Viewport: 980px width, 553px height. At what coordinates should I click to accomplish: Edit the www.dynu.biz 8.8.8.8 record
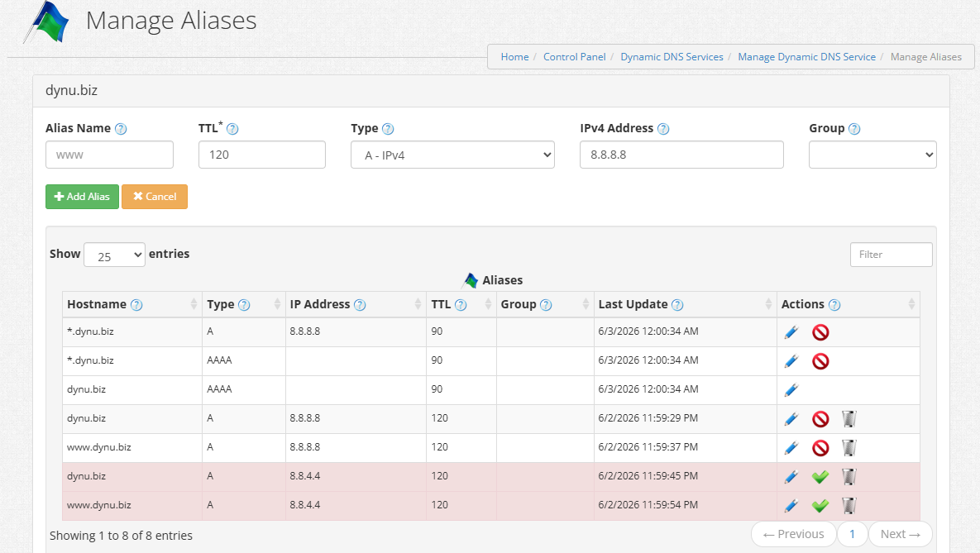click(791, 448)
